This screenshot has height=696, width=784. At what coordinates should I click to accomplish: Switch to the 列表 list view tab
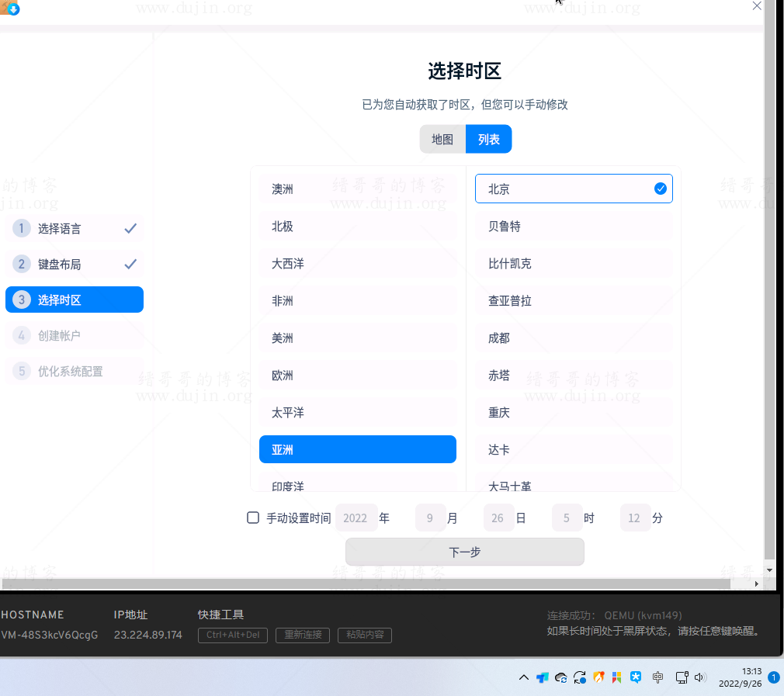point(488,139)
